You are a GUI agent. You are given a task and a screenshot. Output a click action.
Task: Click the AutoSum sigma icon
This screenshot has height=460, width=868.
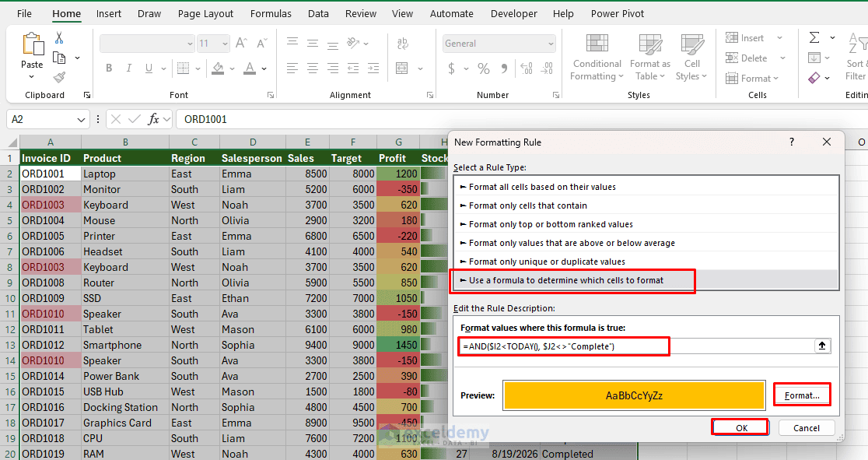pyautogui.click(x=814, y=37)
